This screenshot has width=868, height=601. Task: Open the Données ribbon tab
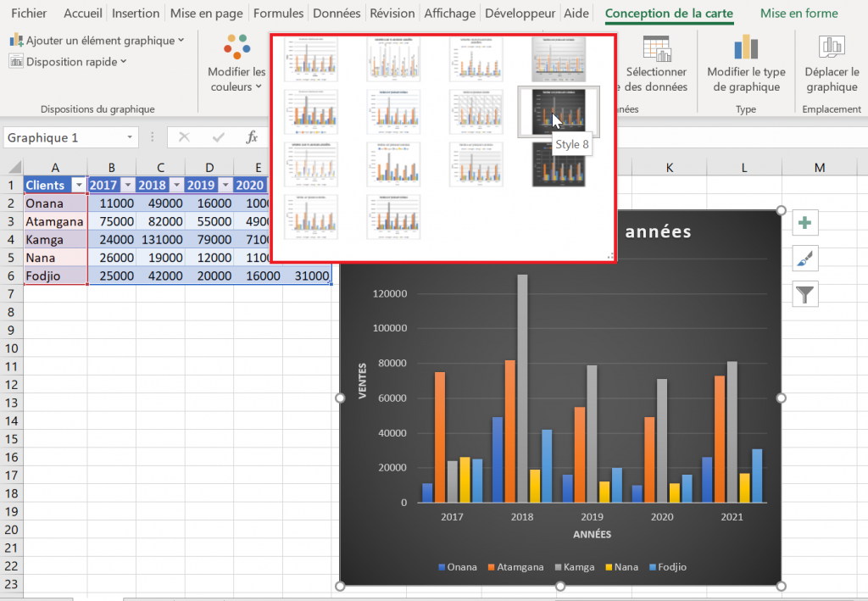pos(336,13)
